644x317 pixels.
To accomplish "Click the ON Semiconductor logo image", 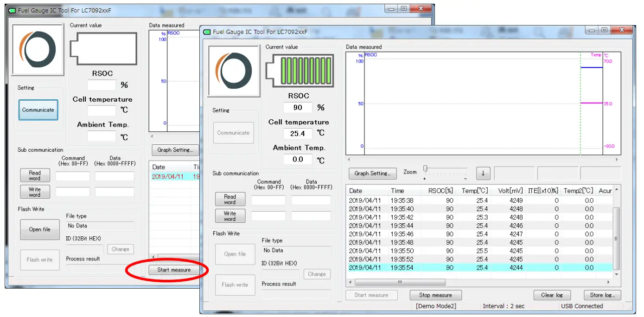I will pyautogui.click(x=234, y=68).
